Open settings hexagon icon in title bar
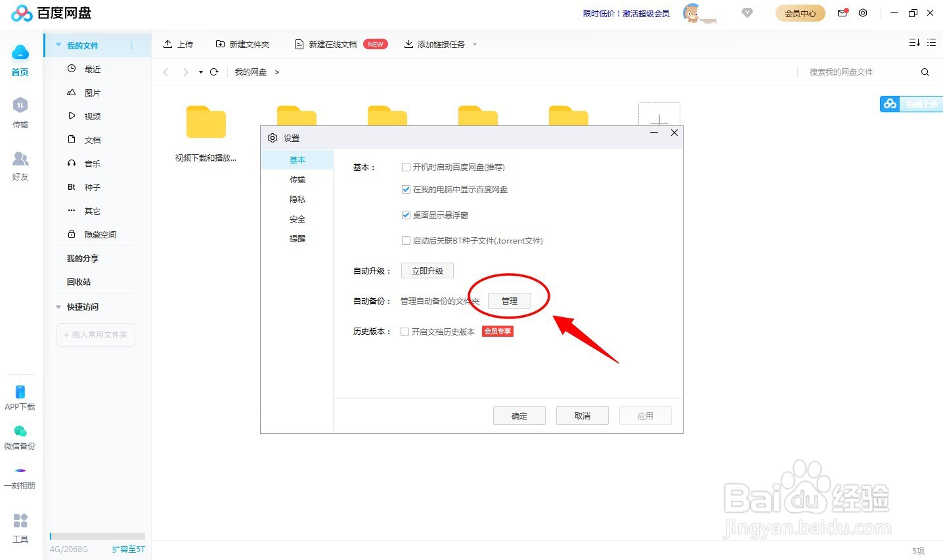Viewport: 943px width, 560px height. tap(863, 13)
